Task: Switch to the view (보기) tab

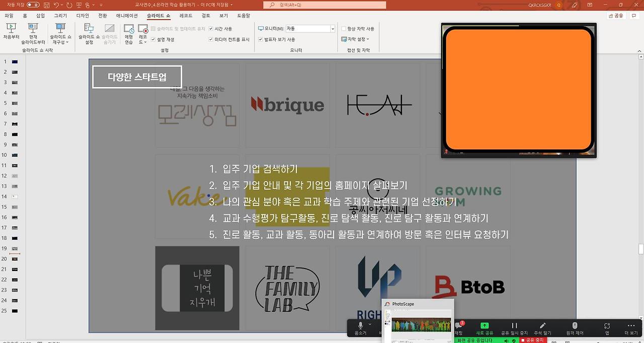Action: 223,16
